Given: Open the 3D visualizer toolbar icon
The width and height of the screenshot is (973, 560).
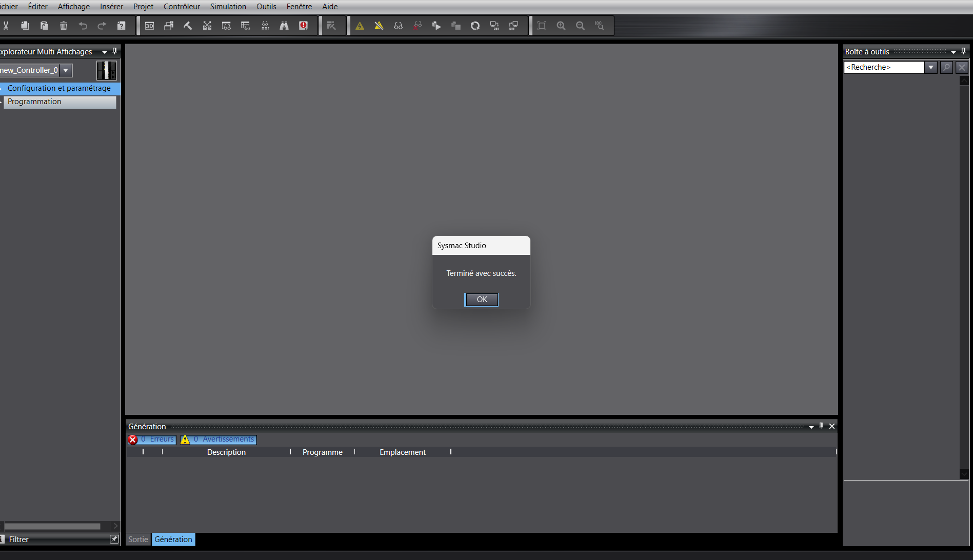Looking at the screenshot, I should click(x=149, y=26).
